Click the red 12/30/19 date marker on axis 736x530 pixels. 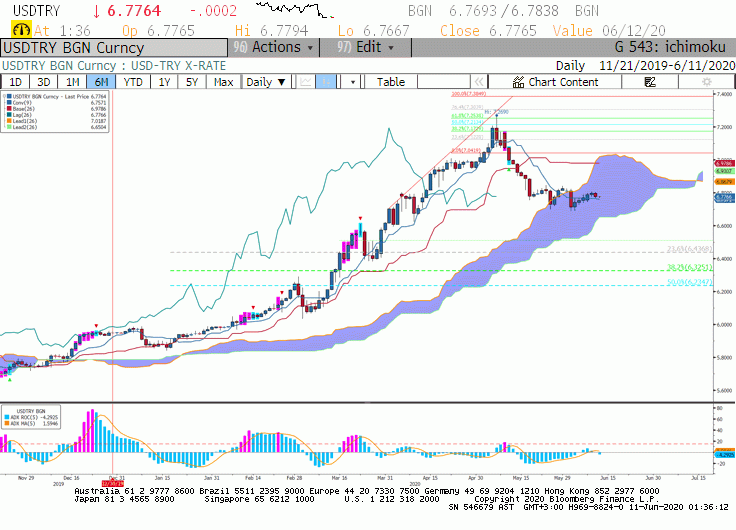[113, 484]
